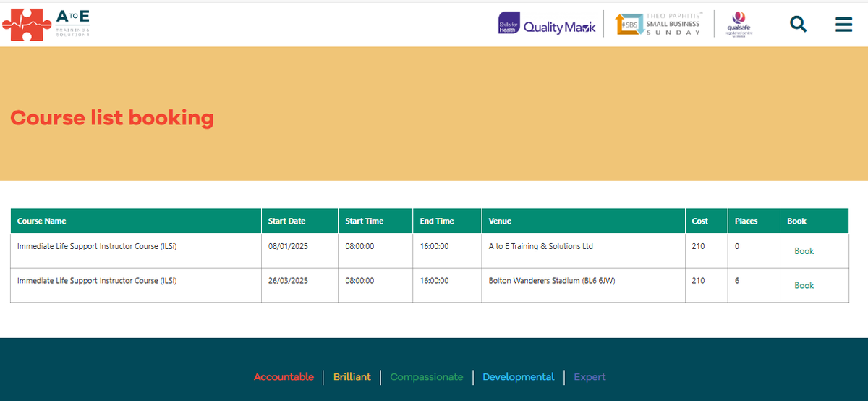This screenshot has width=868, height=401.
Task: Click the Cost column header
Action: pyautogui.click(x=707, y=221)
